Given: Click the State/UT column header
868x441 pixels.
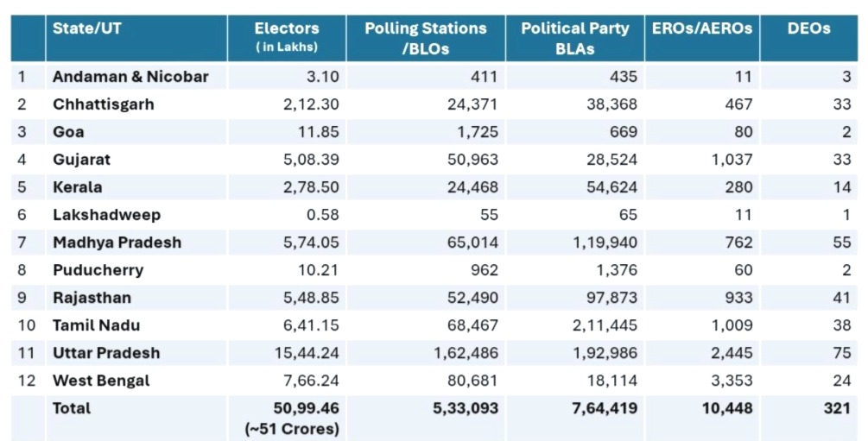Looking at the screenshot, I should click(87, 28).
